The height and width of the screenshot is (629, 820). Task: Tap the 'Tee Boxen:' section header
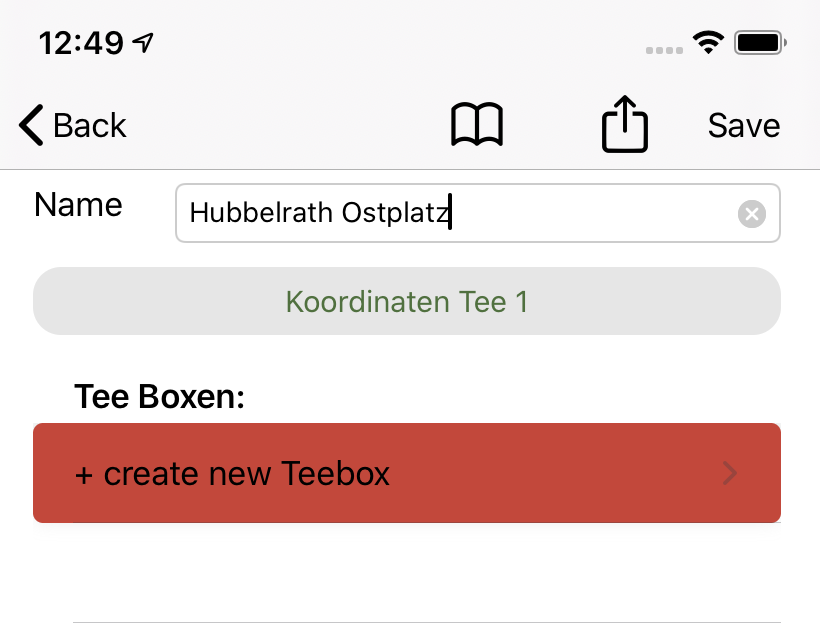pyautogui.click(x=160, y=397)
